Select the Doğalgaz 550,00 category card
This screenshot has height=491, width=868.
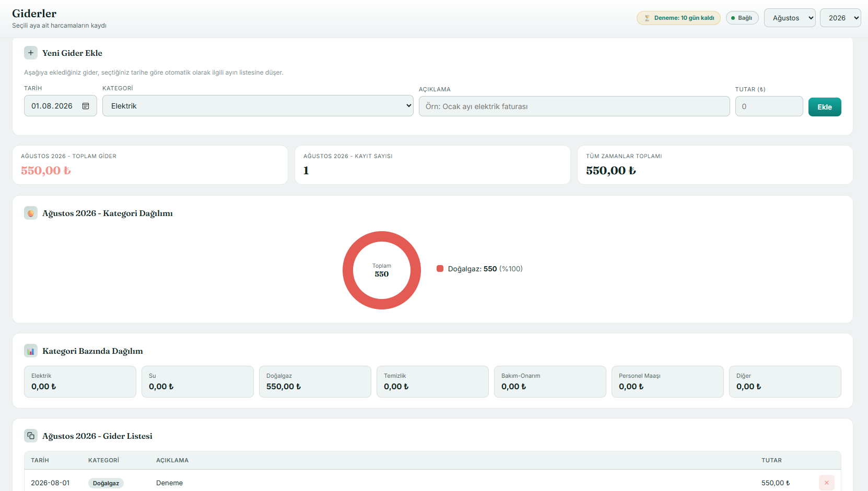tap(315, 381)
